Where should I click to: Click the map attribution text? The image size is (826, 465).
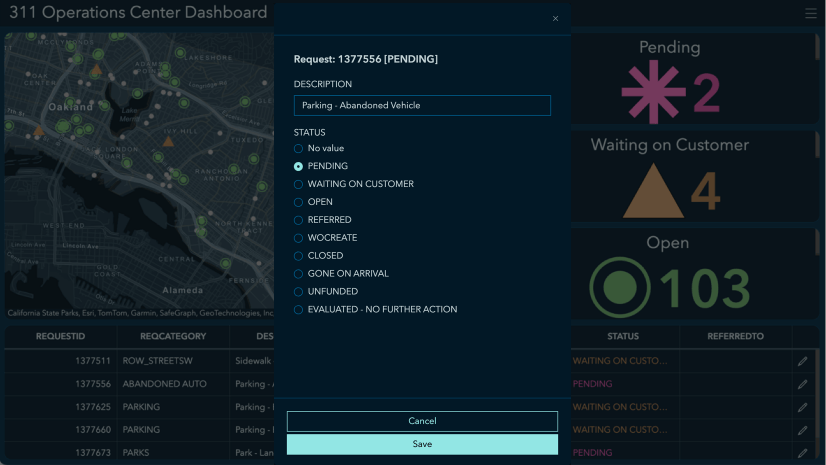pyautogui.click(x=140, y=313)
